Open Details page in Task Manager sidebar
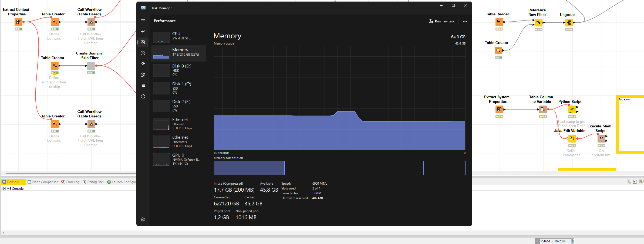644x244 pixels. click(143, 86)
